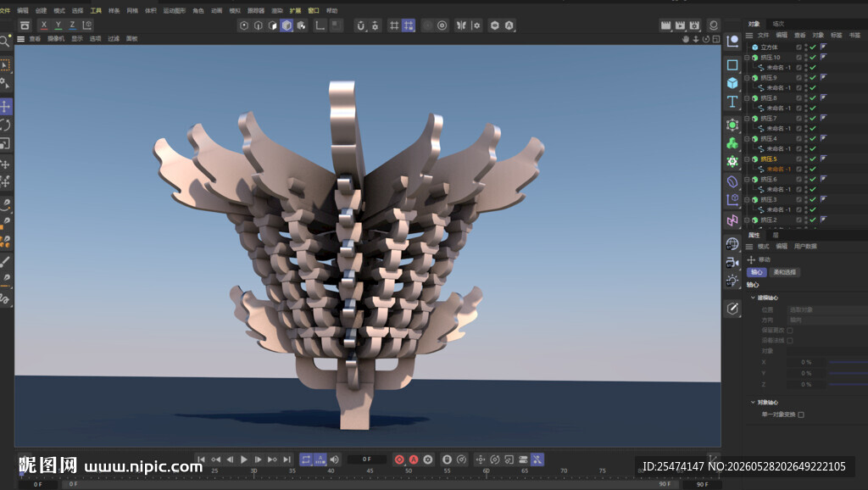Collapse the 挤压.9 tree node

(748, 77)
